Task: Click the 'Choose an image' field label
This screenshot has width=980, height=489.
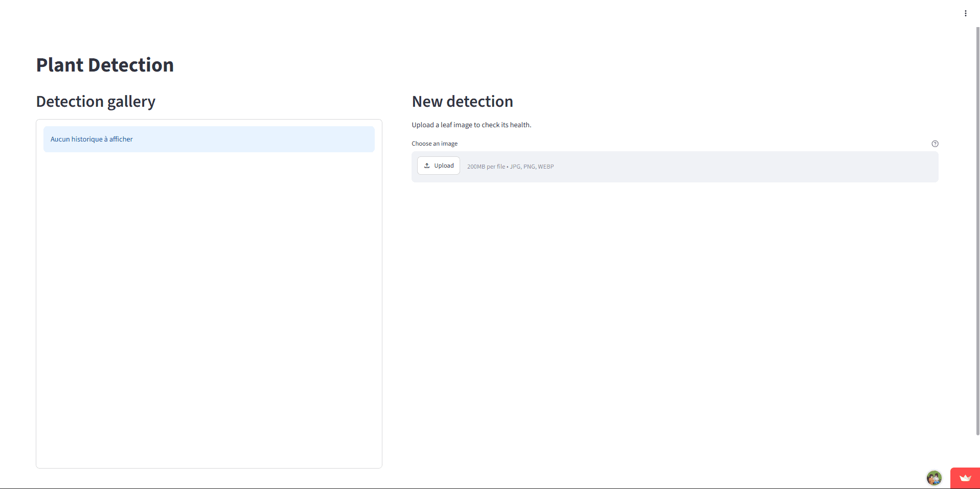Action: coord(435,144)
